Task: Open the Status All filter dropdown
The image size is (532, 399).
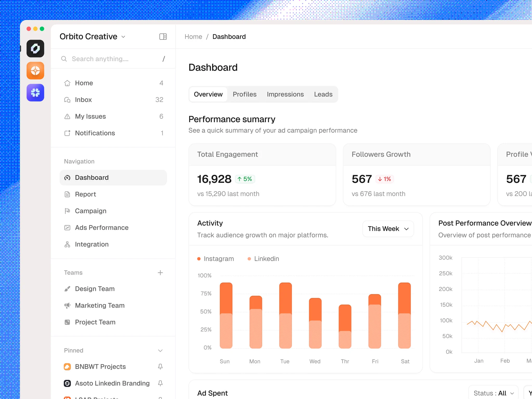Action: [494, 393]
